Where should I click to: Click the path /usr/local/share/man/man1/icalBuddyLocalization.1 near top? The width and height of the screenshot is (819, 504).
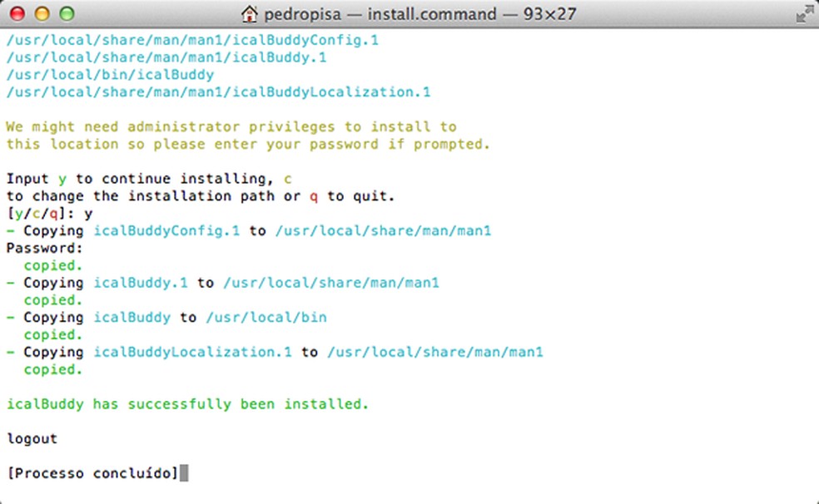tap(218, 91)
